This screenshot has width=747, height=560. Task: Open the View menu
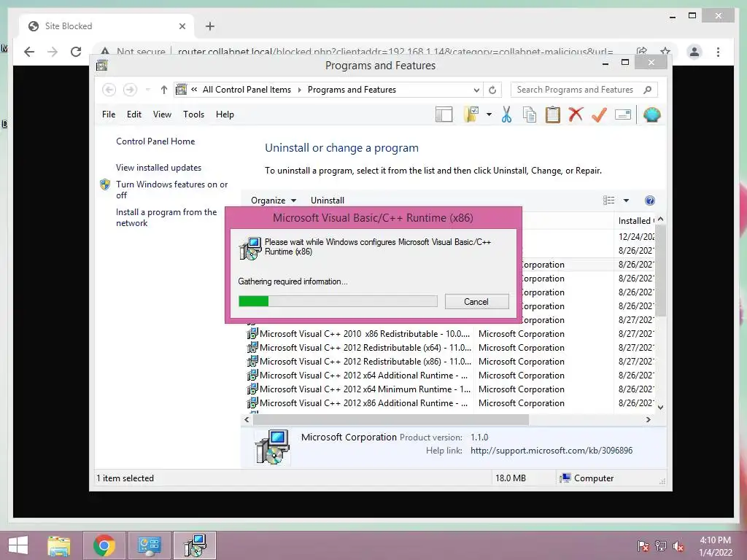click(162, 114)
